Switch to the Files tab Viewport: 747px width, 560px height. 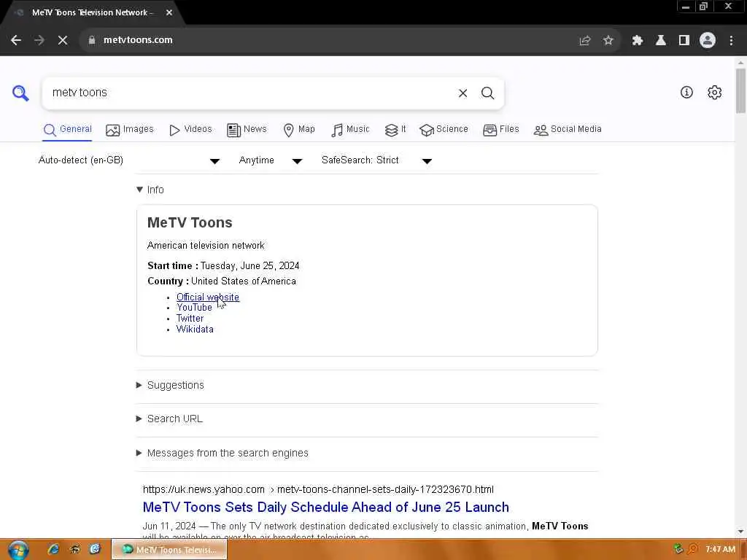(x=500, y=130)
